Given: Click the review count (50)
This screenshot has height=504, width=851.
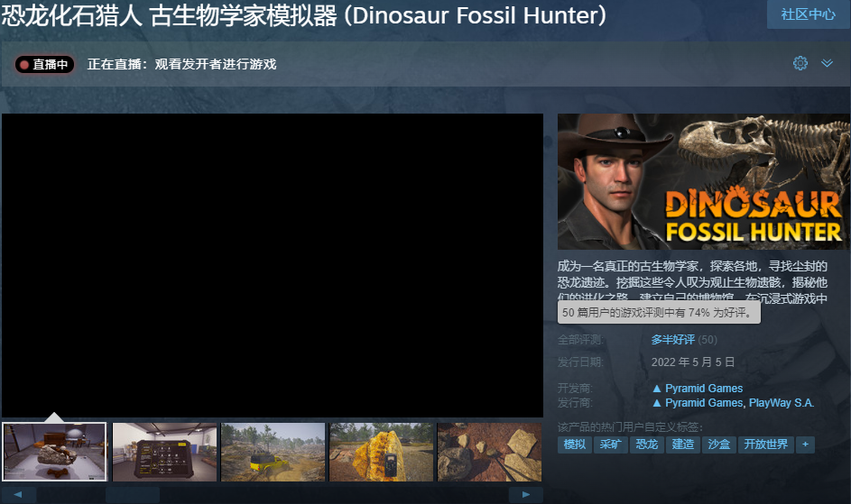Looking at the screenshot, I should click(708, 340).
